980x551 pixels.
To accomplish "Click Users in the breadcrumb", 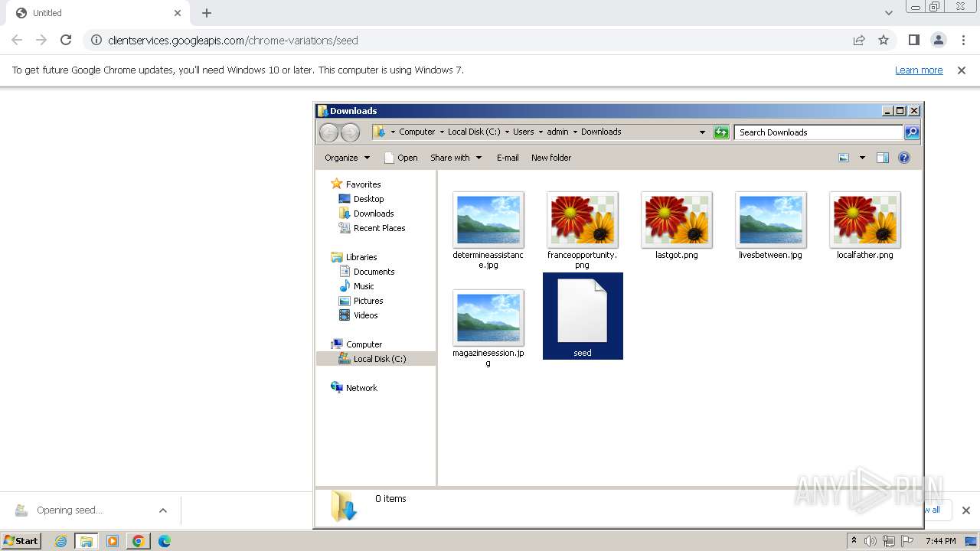I will (524, 132).
